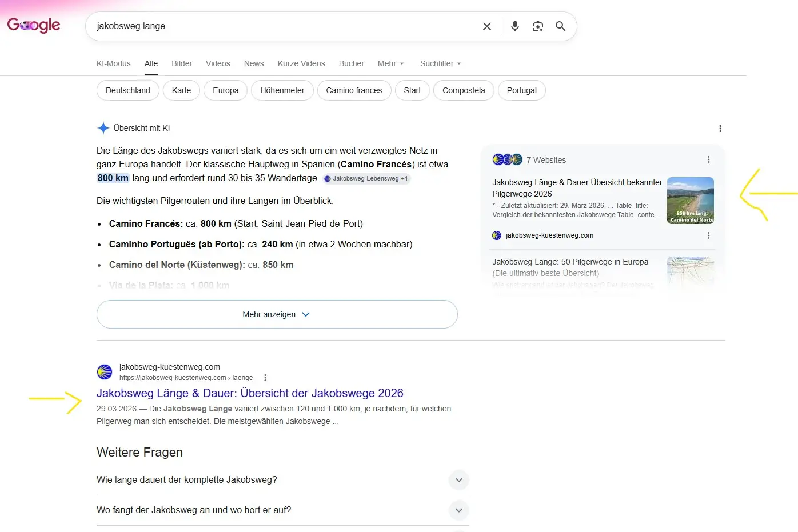Click the jakobsweg-kuestenweg.com result site name
Screen dimensions: 798x532
[x=170, y=367]
